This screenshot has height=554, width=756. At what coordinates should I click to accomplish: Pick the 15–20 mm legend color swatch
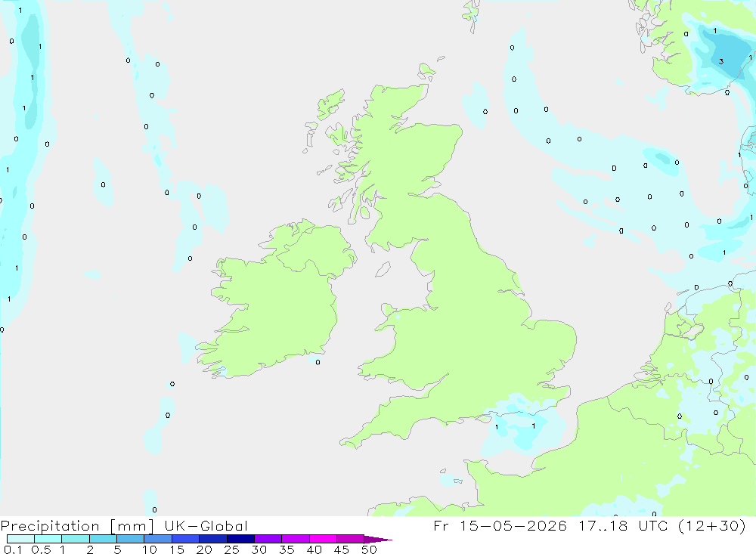click(x=186, y=539)
